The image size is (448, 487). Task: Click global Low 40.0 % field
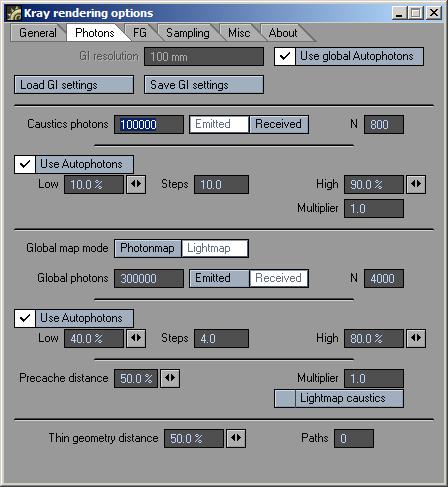pos(94,338)
